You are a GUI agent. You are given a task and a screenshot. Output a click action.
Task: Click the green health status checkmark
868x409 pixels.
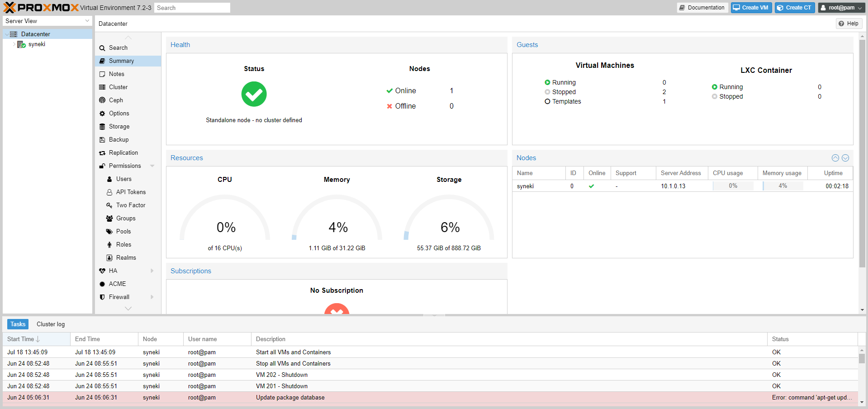click(x=254, y=94)
